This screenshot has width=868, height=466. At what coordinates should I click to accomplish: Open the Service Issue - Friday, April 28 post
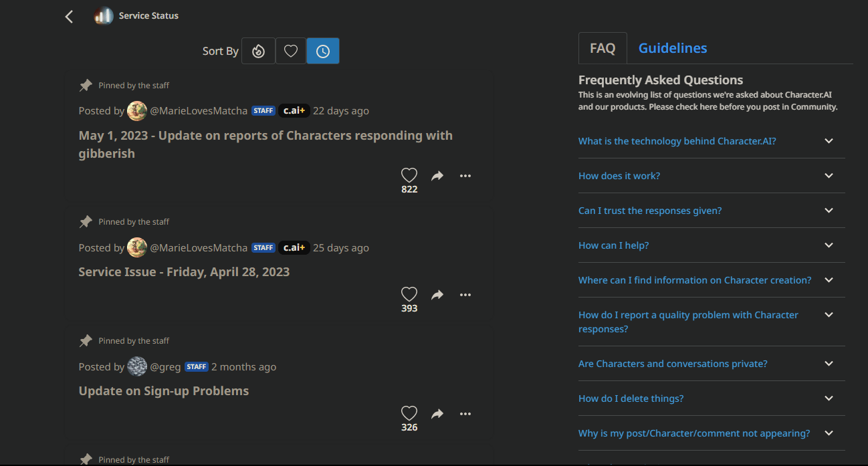pos(184,272)
